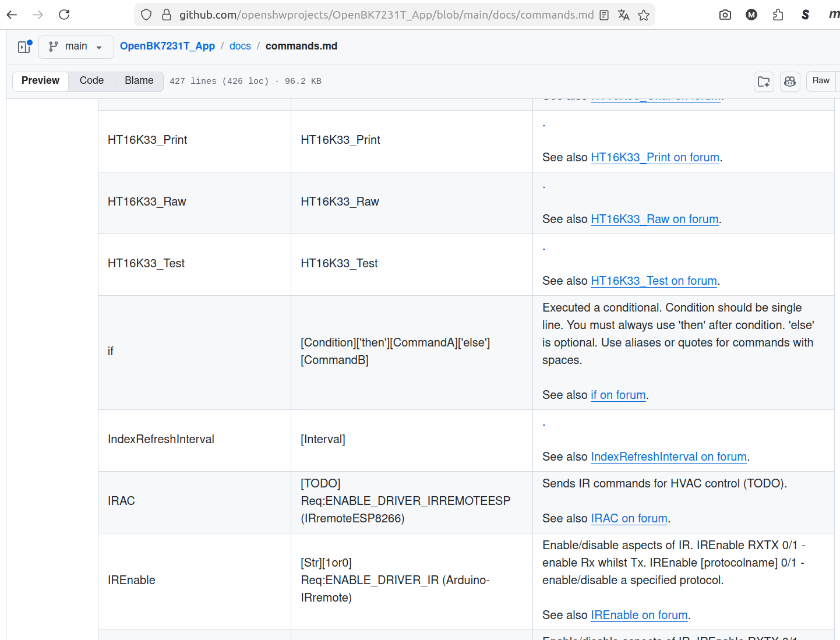This screenshot has height=640, width=840.
Task: Open the IRAC on forum link
Action: 629,518
